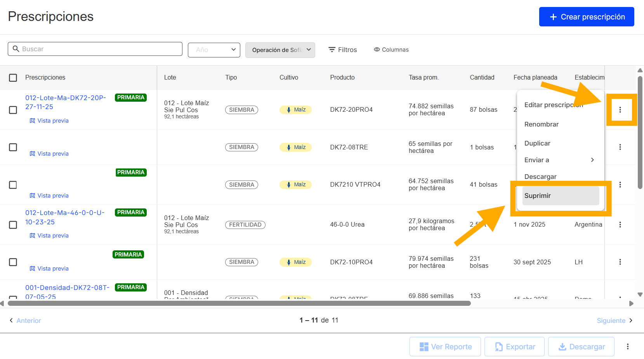This screenshot has width=644, height=359.
Task: Open Filtros filter panel
Action: pos(343,50)
